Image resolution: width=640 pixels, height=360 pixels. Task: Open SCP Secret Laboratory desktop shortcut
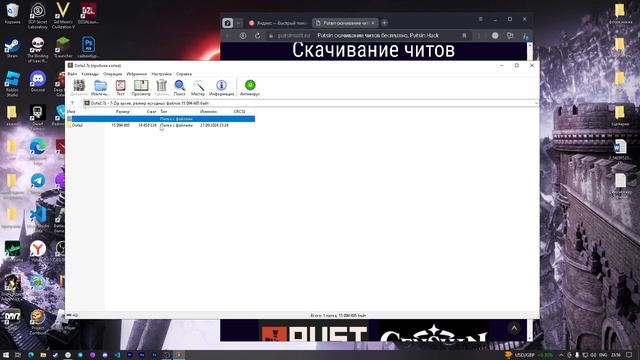click(38, 16)
